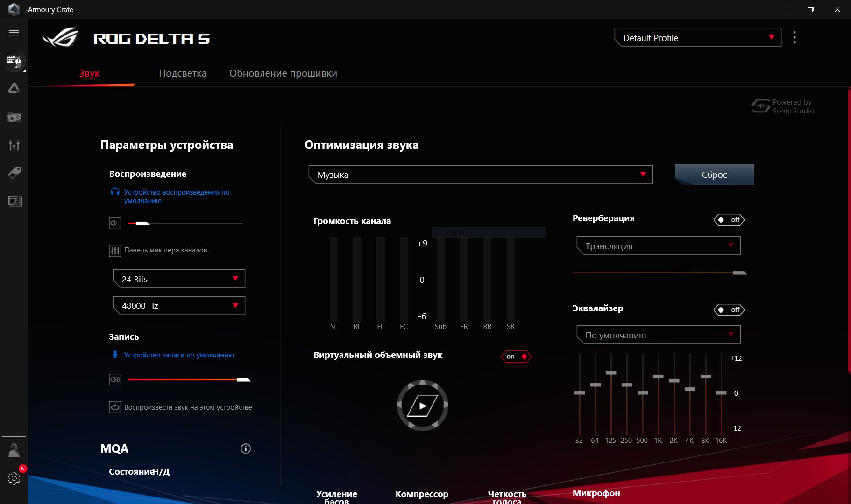This screenshot has height=504, width=851.
Task: Click the playback volume slider handle
Action: click(x=142, y=224)
